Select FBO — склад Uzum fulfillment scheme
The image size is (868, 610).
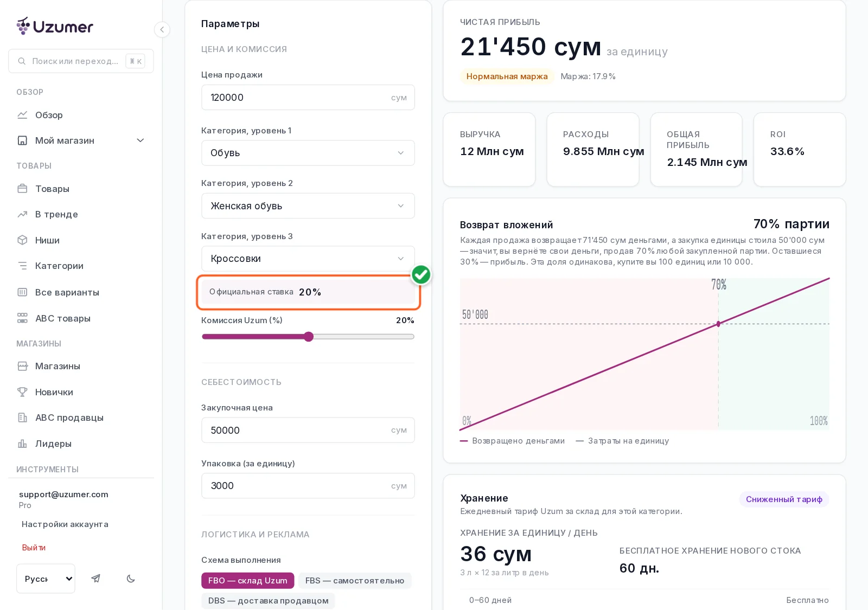tap(247, 580)
